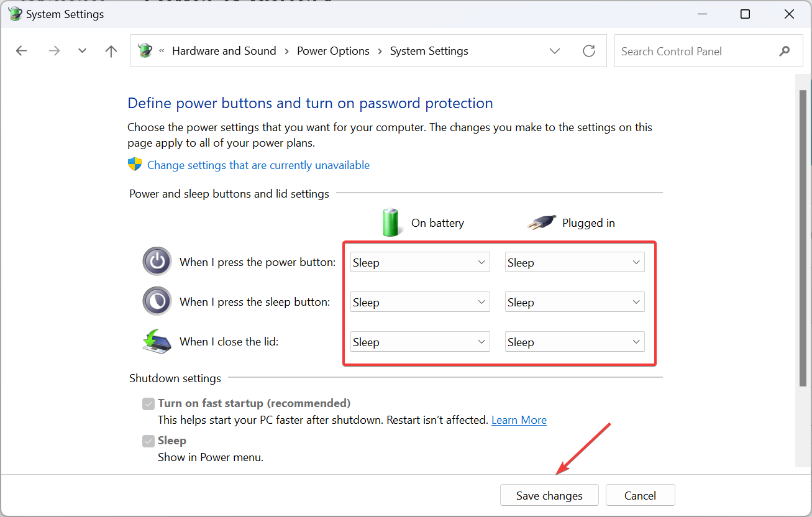
Task: Click 'When I close the lid:' label
Action: (x=229, y=341)
